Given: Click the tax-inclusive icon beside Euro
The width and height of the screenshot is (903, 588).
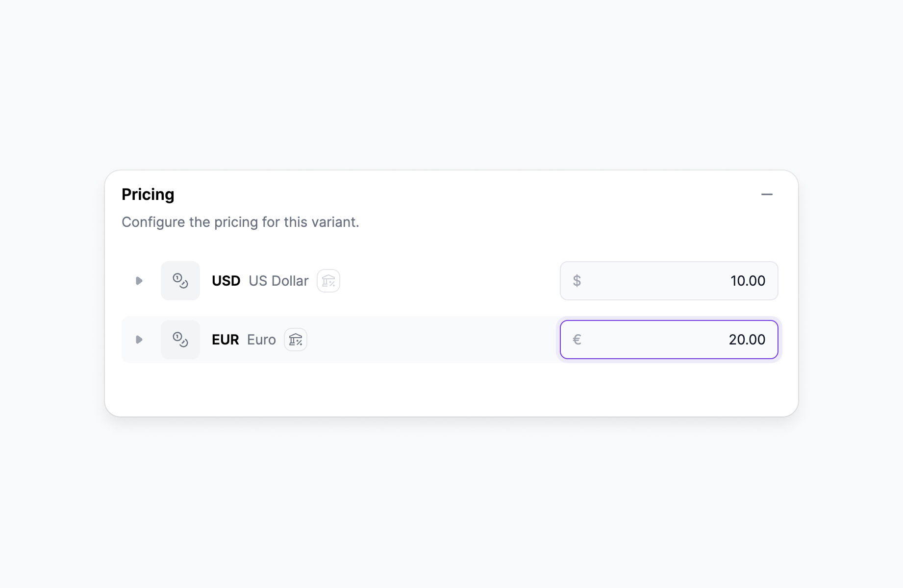Looking at the screenshot, I should pos(296,340).
